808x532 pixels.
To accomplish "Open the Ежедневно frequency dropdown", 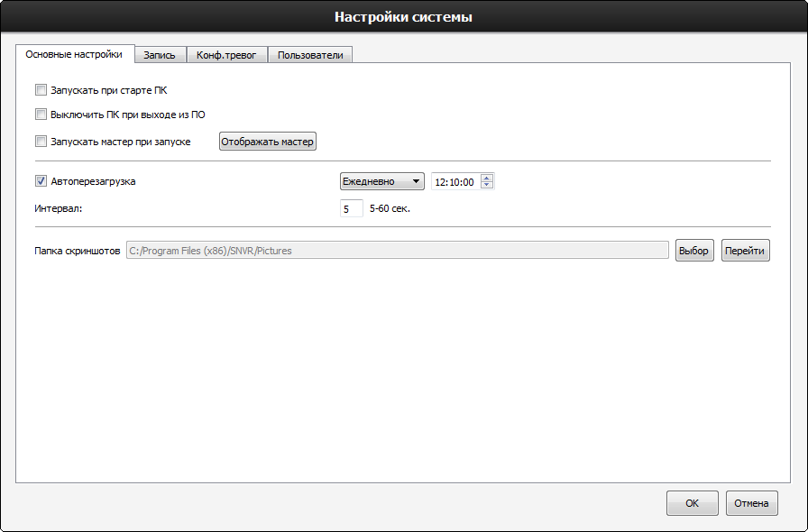I will 381,181.
